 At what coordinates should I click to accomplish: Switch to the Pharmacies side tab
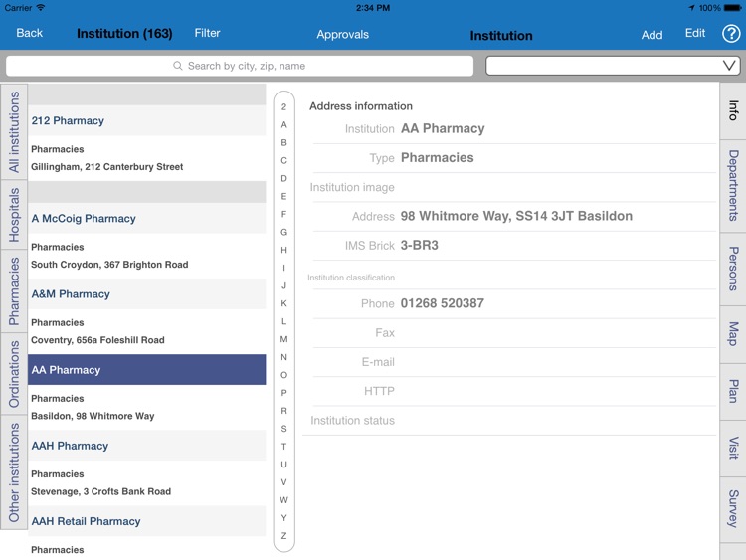tap(14, 291)
